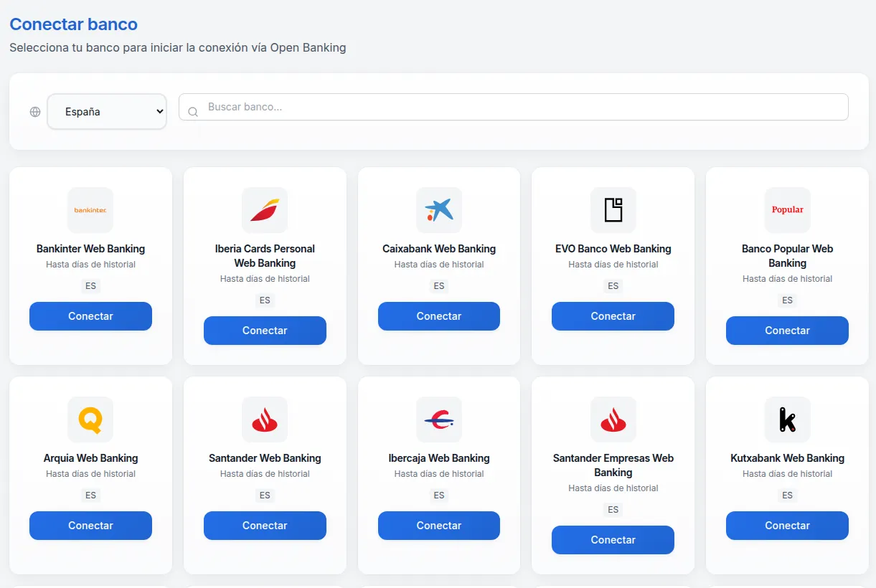Click the EVO Banco logo icon
Image resolution: width=876 pixels, height=588 pixels.
coord(613,210)
